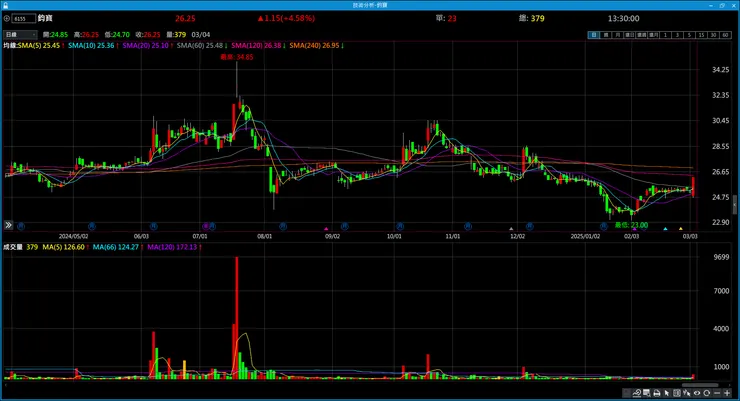Select the 日 (daily) period tab

593,35
